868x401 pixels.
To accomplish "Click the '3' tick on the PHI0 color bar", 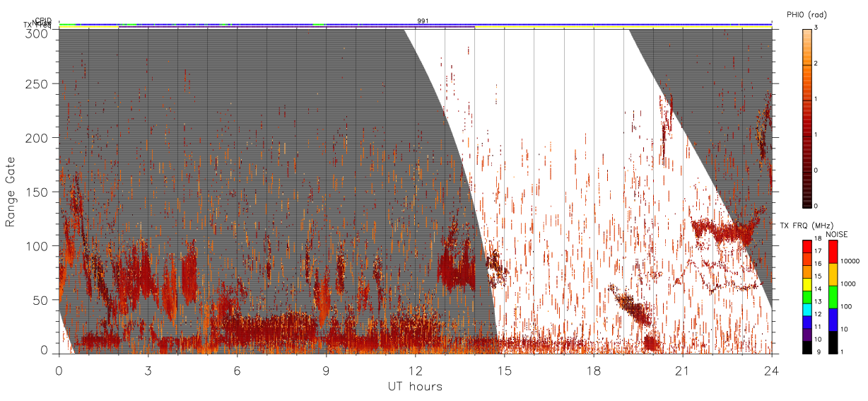I will [816, 28].
